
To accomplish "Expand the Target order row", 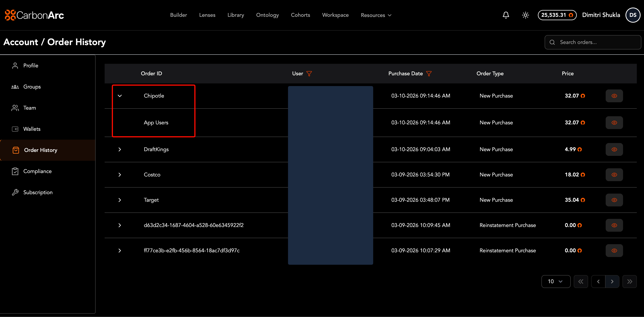I will [120, 200].
